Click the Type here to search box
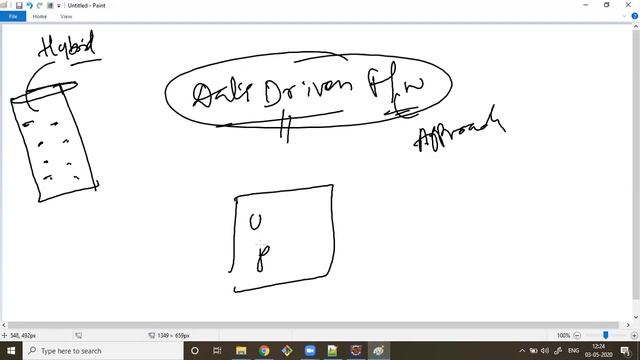The width and height of the screenshot is (640, 360). [x=103, y=351]
